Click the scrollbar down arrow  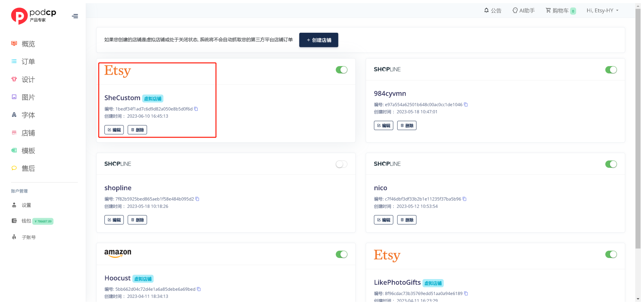(x=638, y=299)
